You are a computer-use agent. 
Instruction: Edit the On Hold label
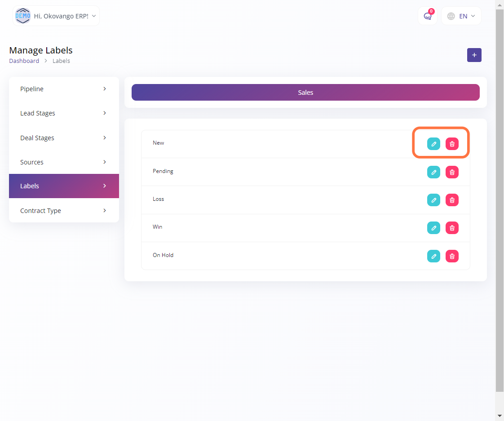click(433, 256)
